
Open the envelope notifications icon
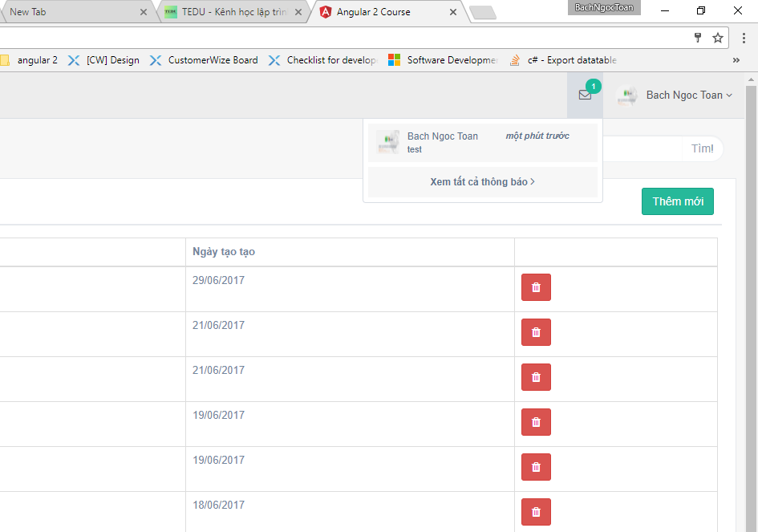click(585, 95)
